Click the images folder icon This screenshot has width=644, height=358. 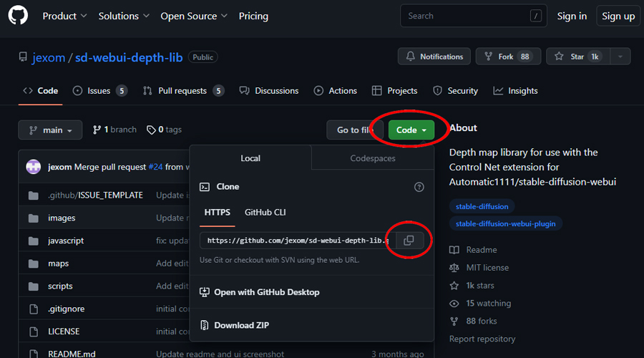tap(33, 218)
